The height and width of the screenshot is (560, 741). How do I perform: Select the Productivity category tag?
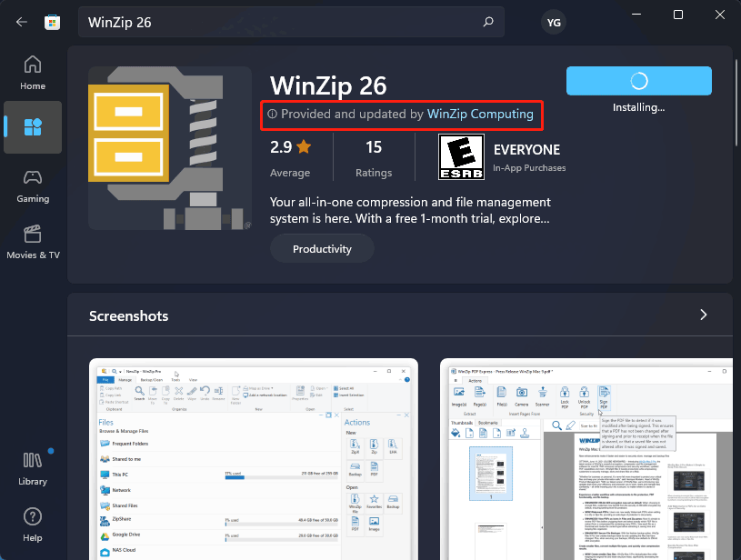click(322, 247)
